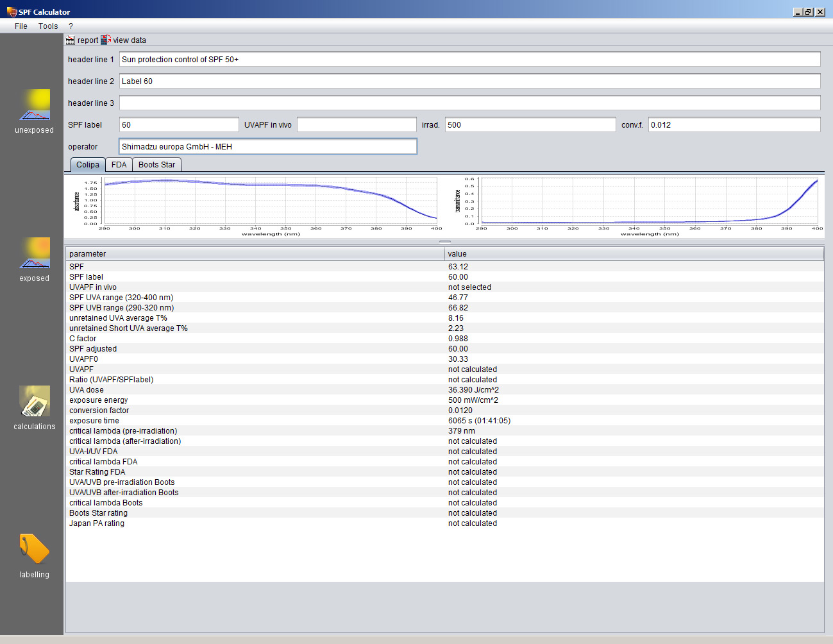
Task: Click the view data toolbar icon
Action: [x=106, y=40]
